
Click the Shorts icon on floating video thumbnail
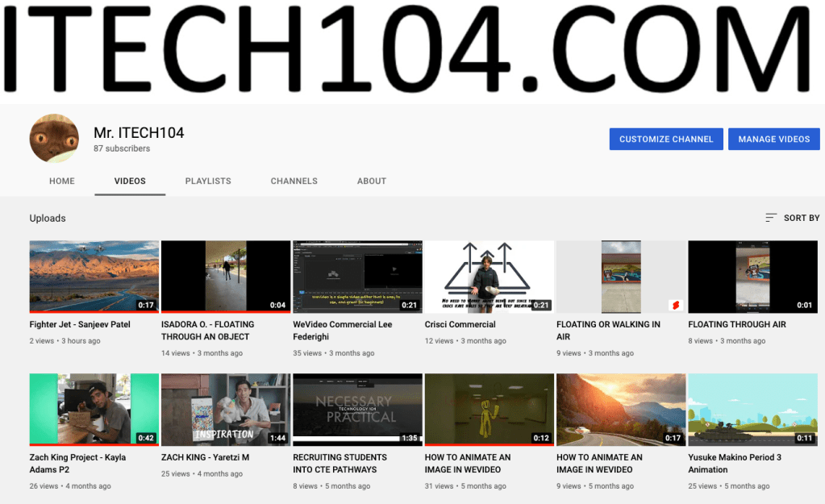tap(675, 306)
